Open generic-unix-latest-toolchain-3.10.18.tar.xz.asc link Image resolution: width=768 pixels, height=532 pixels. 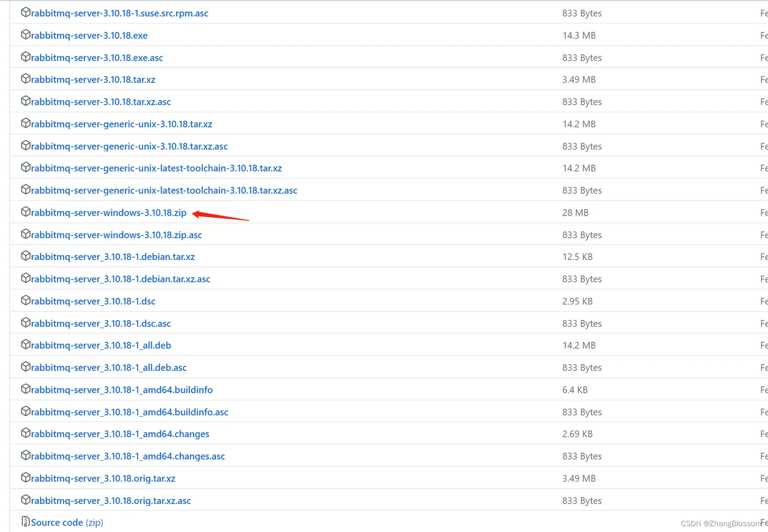coord(164,190)
